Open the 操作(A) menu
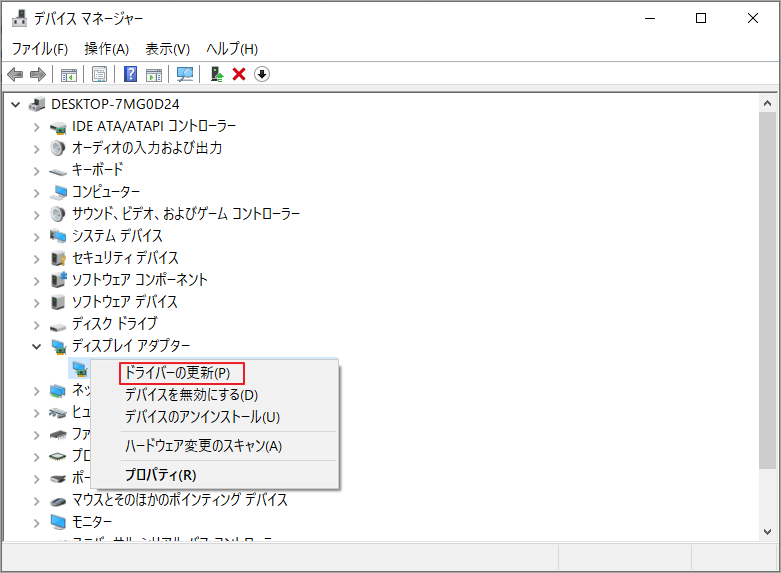 click(107, 49)
